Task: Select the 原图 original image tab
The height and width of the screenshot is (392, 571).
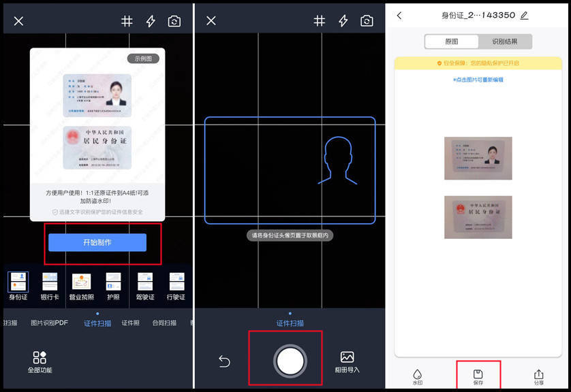Action: pos(452,42)
